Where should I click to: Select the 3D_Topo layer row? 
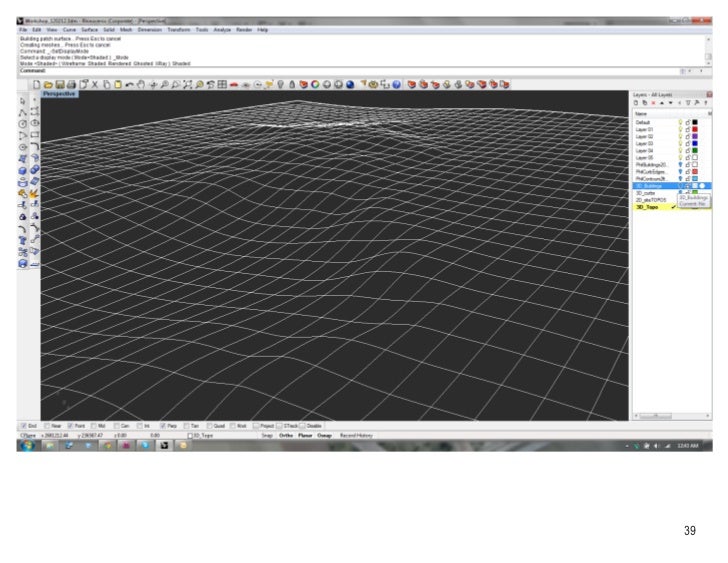click(x=648, y=207)
